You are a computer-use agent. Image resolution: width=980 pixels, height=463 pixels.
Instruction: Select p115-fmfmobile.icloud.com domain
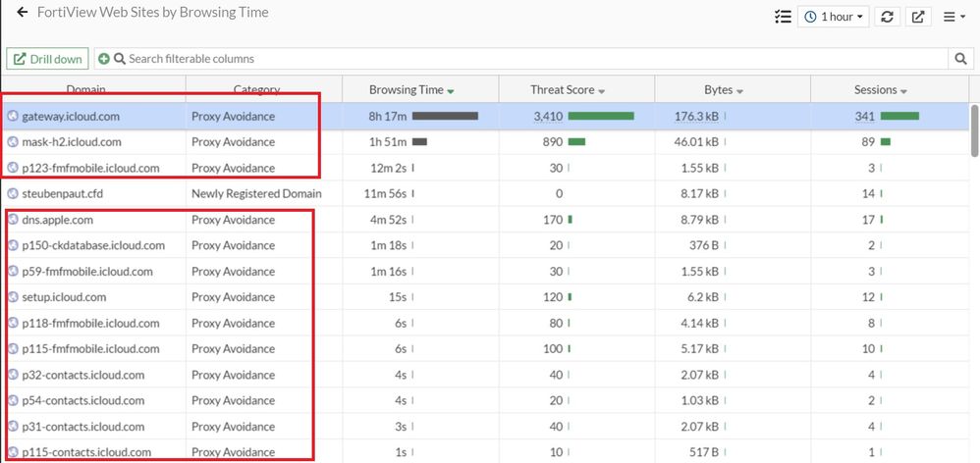coord(90,349)
